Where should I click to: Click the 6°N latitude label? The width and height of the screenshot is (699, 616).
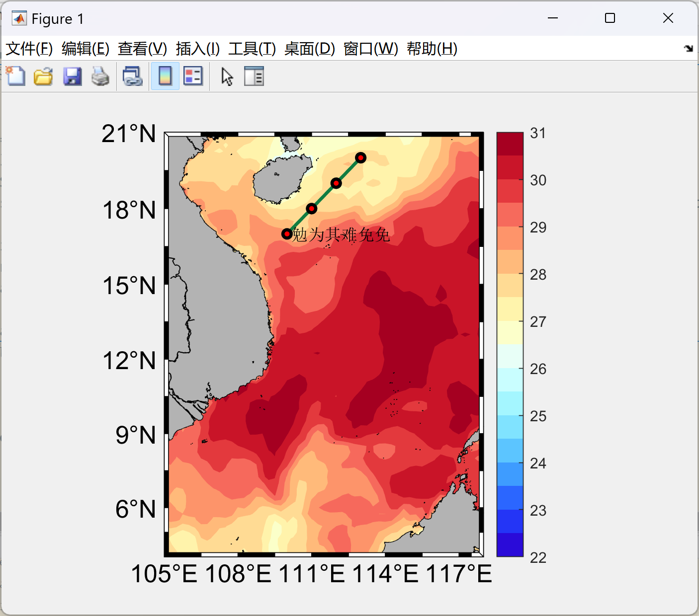pyautogui.click(x=136, y=509)
